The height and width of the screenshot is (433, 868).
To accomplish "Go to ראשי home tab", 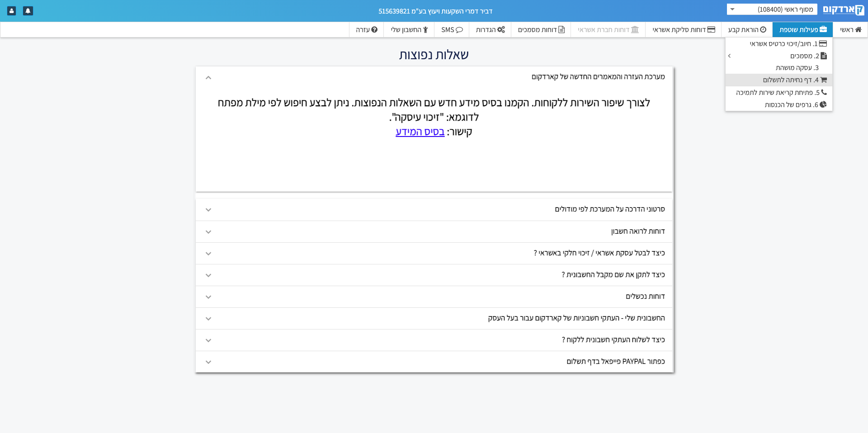I will (850, 30).
